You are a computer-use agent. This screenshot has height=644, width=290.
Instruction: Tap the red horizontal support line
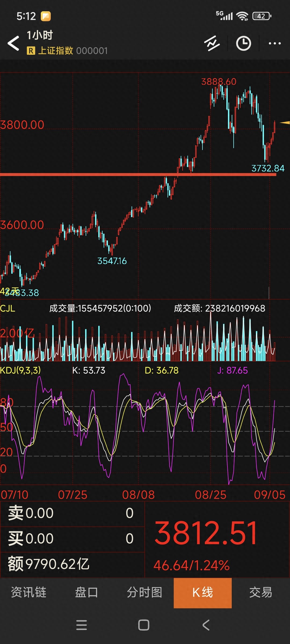[107, 175]
